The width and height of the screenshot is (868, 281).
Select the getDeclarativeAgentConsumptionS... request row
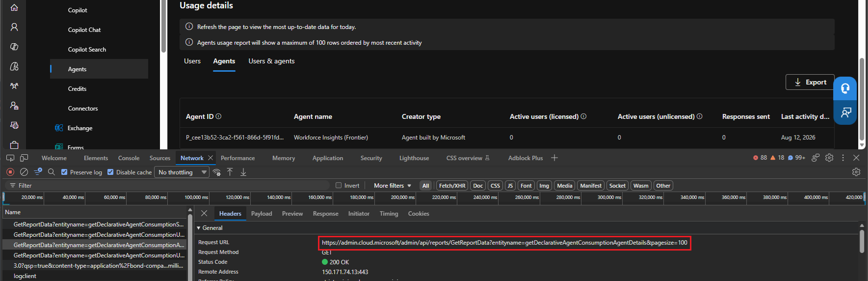coord(95,225)
